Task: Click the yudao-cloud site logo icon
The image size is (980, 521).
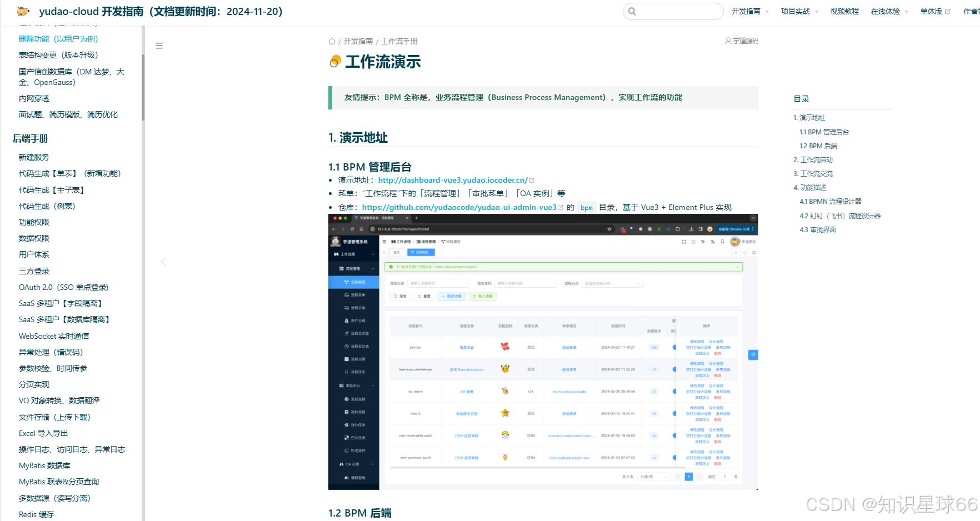Action: click(23, 11)
